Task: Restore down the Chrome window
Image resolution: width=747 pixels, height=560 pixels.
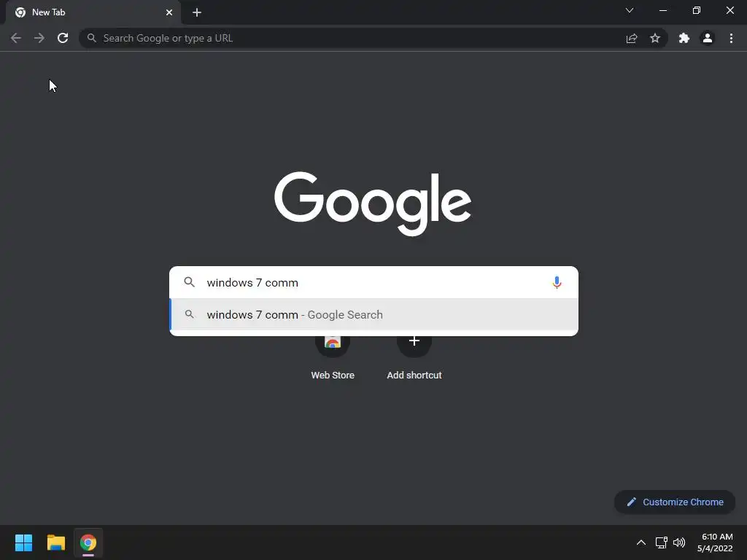Action: click(x=697, y=10)
